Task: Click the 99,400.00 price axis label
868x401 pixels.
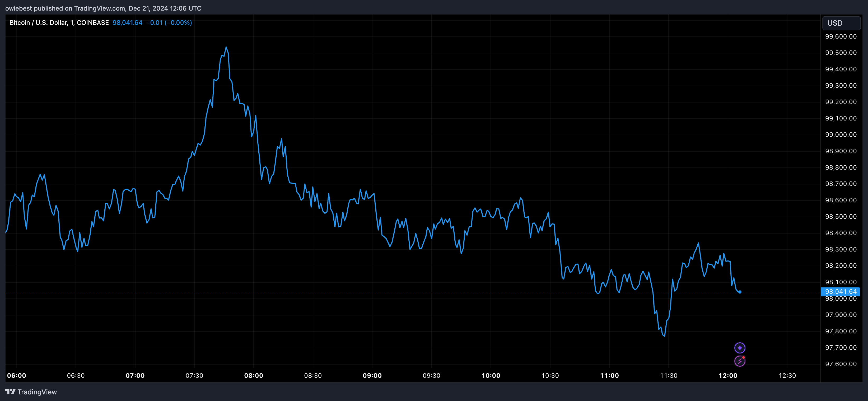Action: [841, 69]
